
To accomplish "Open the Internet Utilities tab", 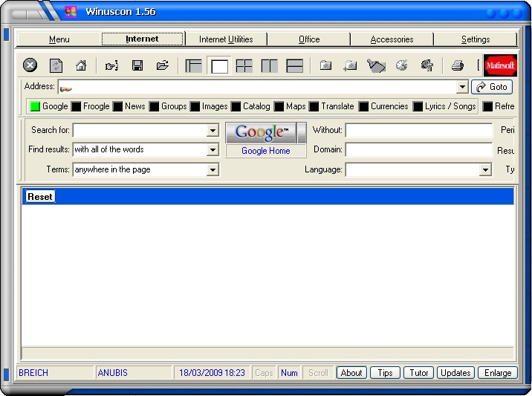I will [226, 39].
